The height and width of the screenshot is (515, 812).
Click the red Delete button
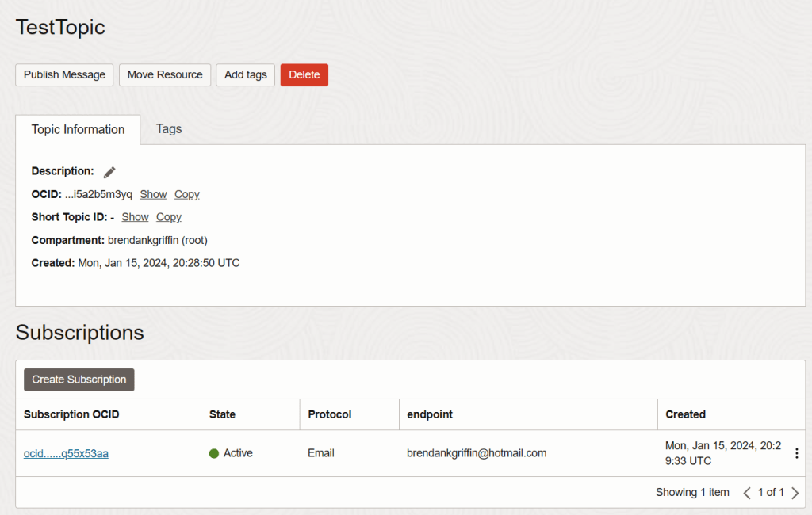(304, 74)
